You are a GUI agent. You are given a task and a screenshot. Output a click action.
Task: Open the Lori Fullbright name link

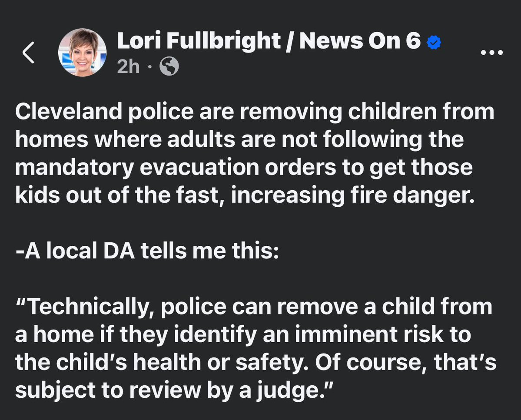pyautogui.click(x=199, y=41)
